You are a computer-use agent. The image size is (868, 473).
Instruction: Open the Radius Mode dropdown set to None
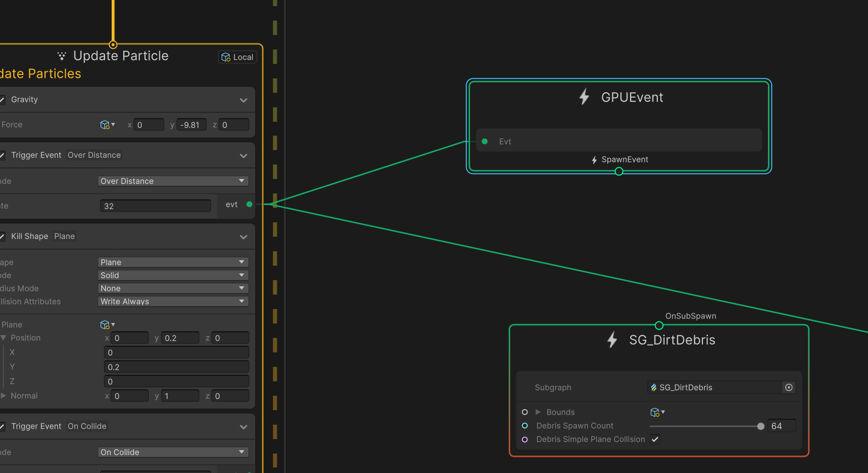coord(173,288)
